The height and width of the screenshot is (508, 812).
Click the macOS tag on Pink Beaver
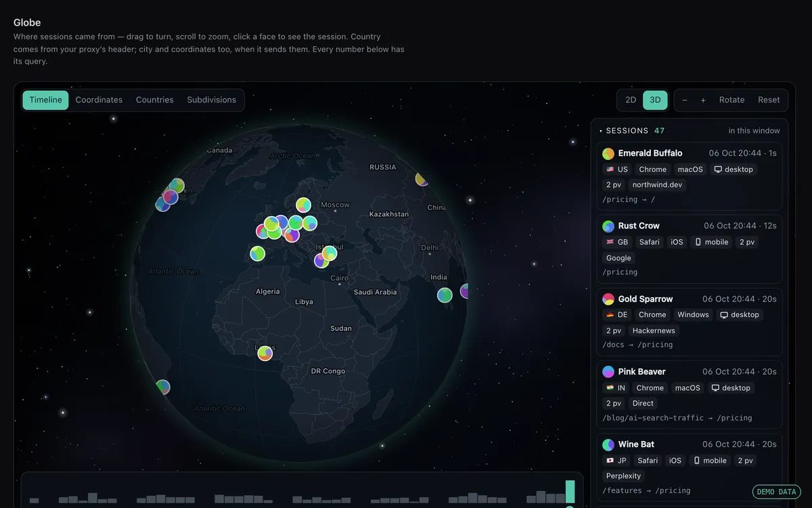(x=687, y=387)
